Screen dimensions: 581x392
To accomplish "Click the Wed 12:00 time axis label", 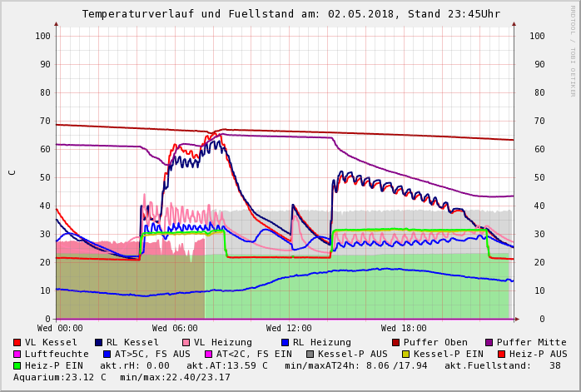I will click(289, 328).
